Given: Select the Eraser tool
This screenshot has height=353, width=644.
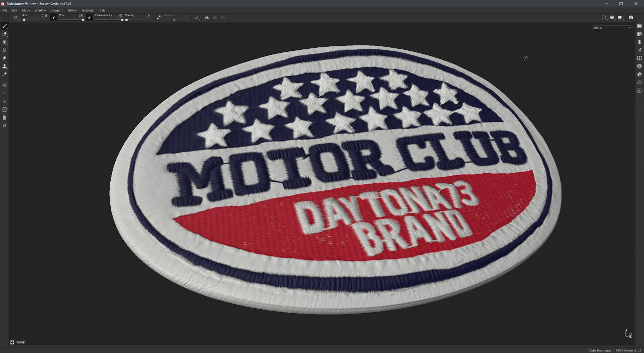Looking at the screenshot, I should (5, 34).
